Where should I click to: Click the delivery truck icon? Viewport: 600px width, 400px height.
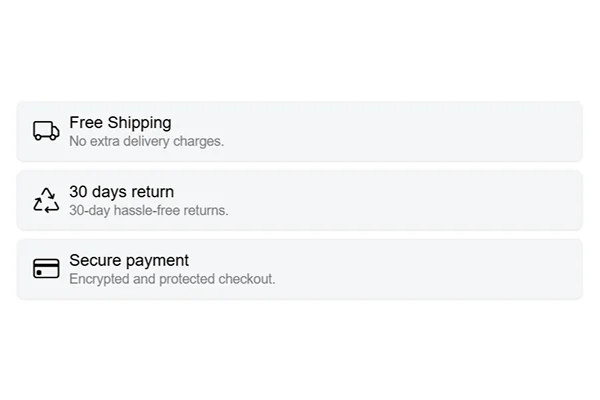[46, 131]
